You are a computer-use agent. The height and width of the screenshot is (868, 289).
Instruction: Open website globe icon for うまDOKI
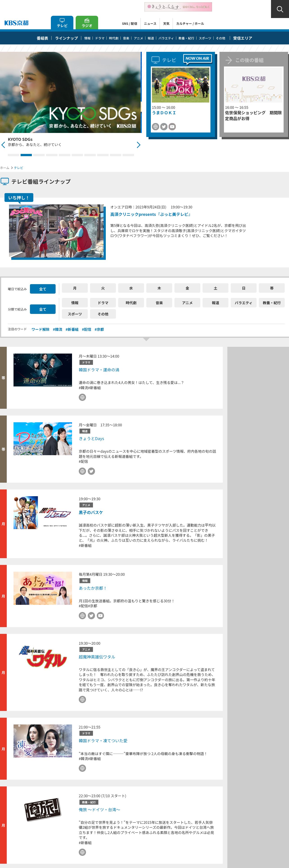tap(156, 127)
